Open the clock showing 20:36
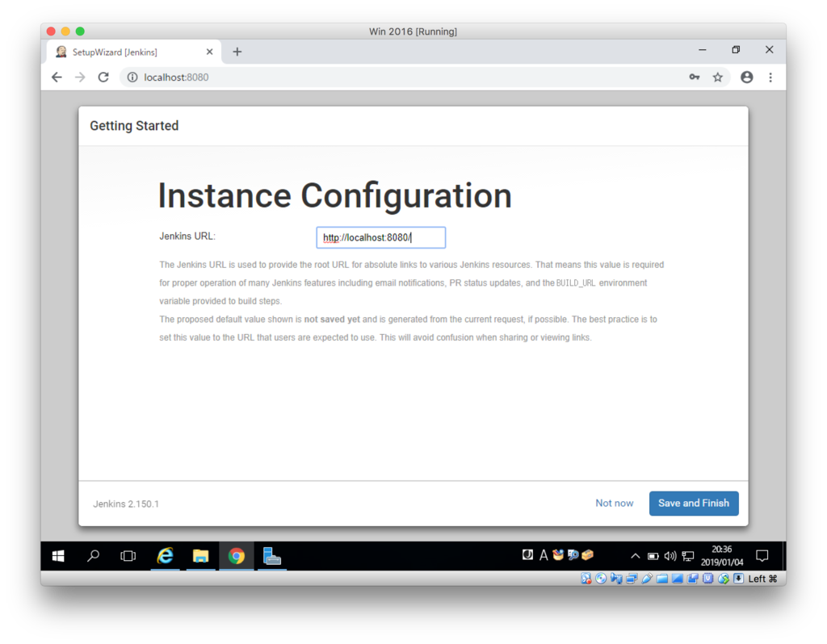The image size is (827, 644). tap(722, 556)
